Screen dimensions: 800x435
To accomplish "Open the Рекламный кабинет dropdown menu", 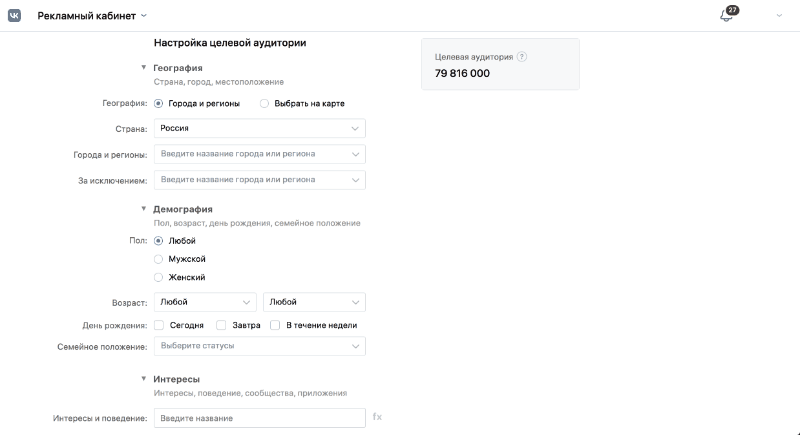I will click(92, 16).
